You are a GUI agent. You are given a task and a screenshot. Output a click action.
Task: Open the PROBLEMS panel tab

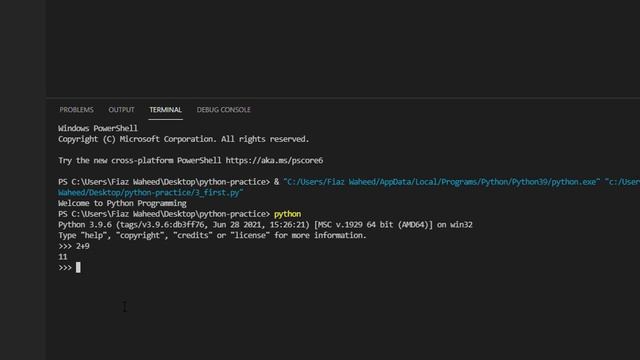pyautogui.click(x=76, y=110)
